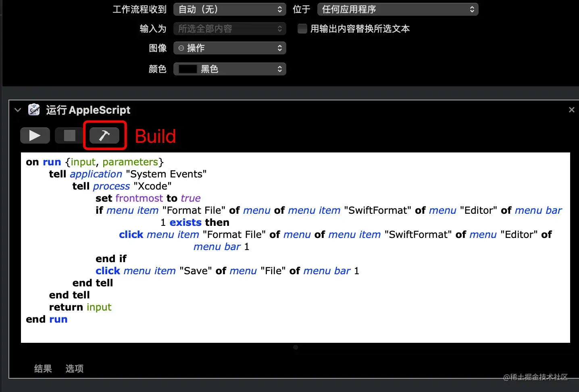Place cursor in the AppleScript code editor
Image resolution: width=579 pixels, height=392 pixels.
pos(282,331)
